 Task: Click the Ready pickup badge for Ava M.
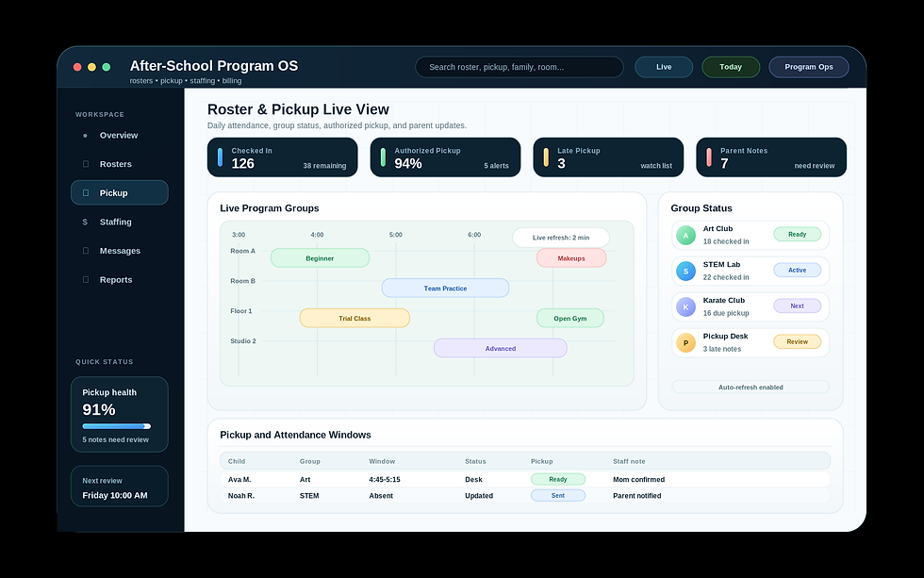pos(558,479)
